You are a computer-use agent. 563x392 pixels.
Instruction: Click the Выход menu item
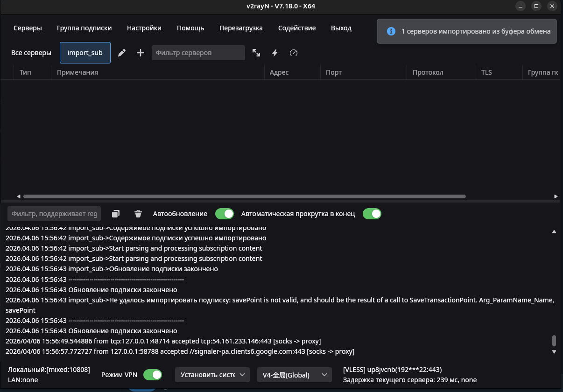(x=341, y=28)
